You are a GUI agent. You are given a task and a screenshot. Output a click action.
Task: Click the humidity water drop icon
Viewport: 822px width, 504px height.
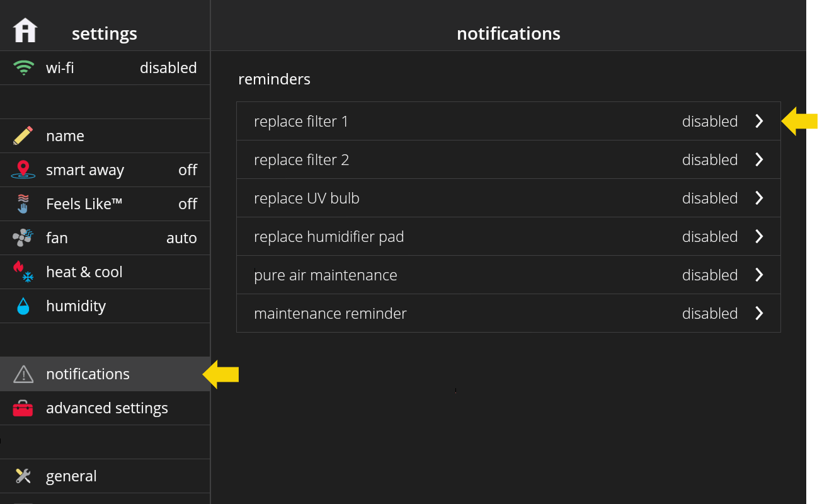[23, 306]
